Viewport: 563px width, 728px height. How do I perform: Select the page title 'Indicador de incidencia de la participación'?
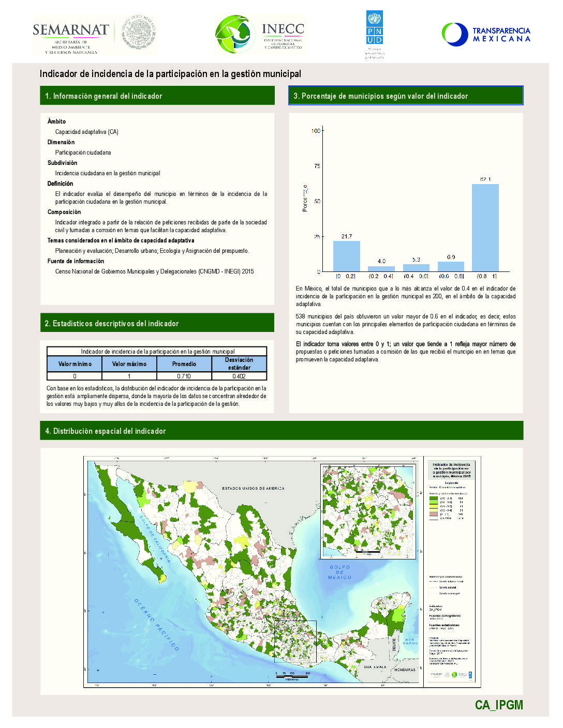(x=170, y=74)
